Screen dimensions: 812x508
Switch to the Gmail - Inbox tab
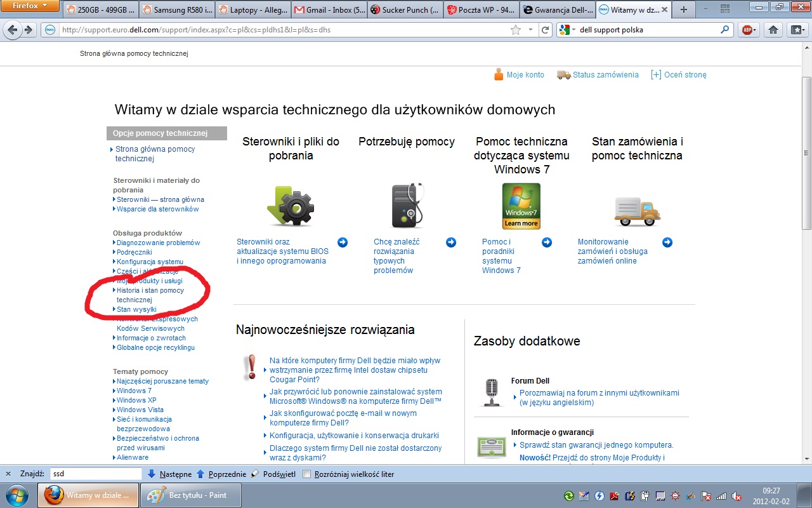329,10
